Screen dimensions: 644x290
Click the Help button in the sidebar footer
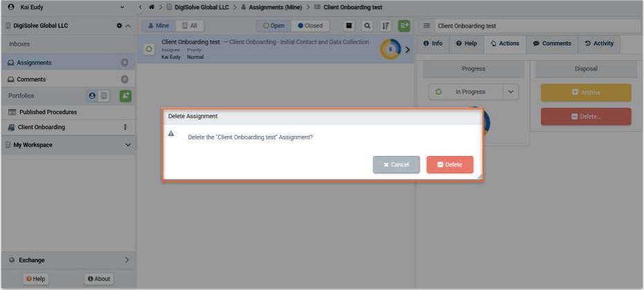point(35,279)
